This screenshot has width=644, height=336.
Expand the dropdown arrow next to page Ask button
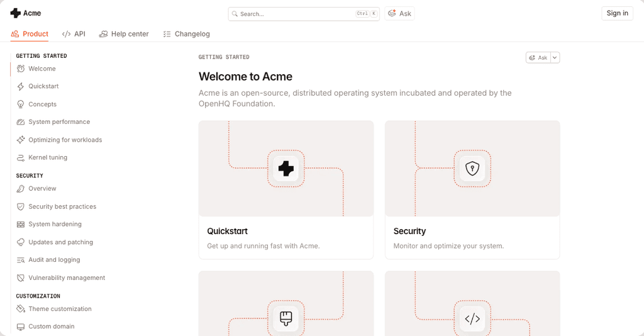pyautogui.click(x=555, y=57)
